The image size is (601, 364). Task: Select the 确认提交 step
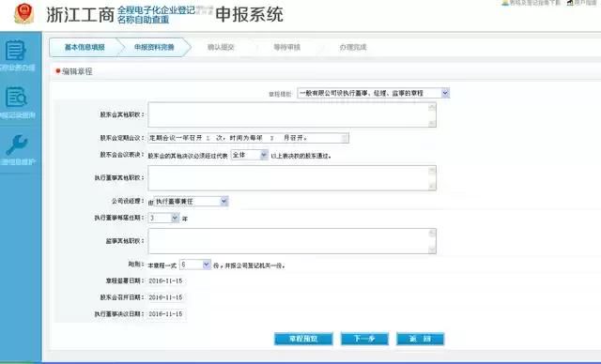[x=221, y=47]
